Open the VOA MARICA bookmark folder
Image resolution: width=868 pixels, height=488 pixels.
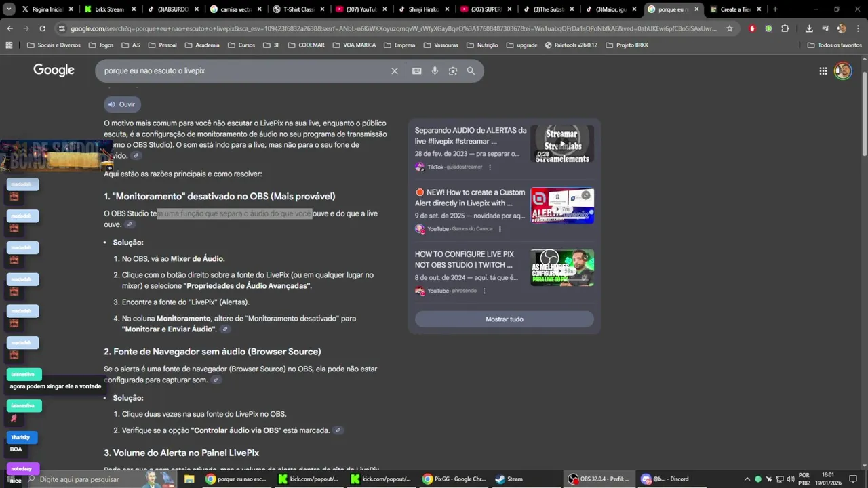[355, 45]
